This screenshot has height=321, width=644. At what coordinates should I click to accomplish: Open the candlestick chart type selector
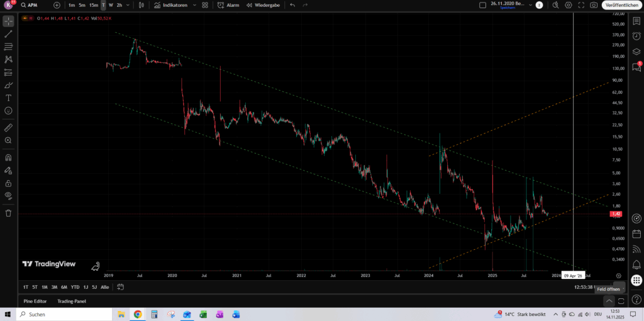click(141, 5)
